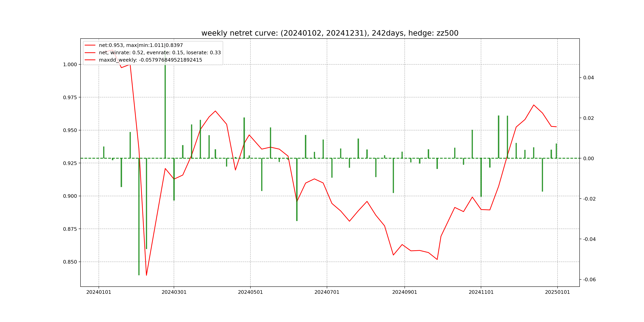
Task: Click the 0.00 right y-axis label
Action: click(588, 158)
